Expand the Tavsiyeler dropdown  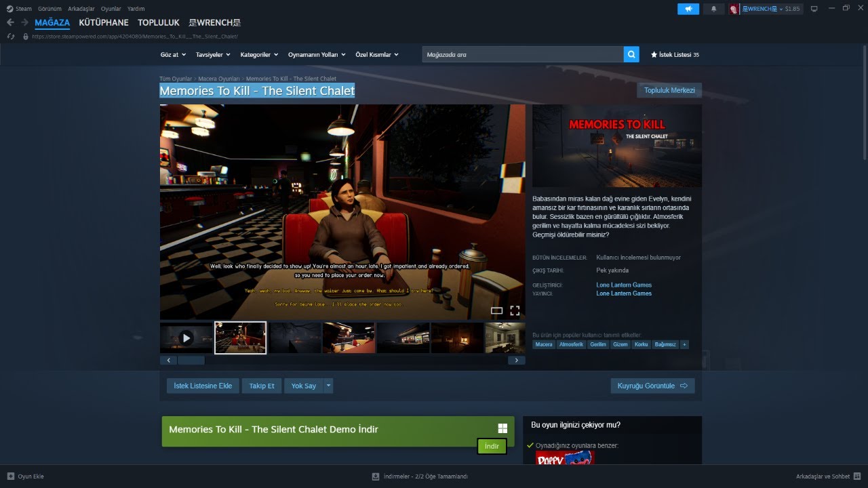(x=213, y=54)
